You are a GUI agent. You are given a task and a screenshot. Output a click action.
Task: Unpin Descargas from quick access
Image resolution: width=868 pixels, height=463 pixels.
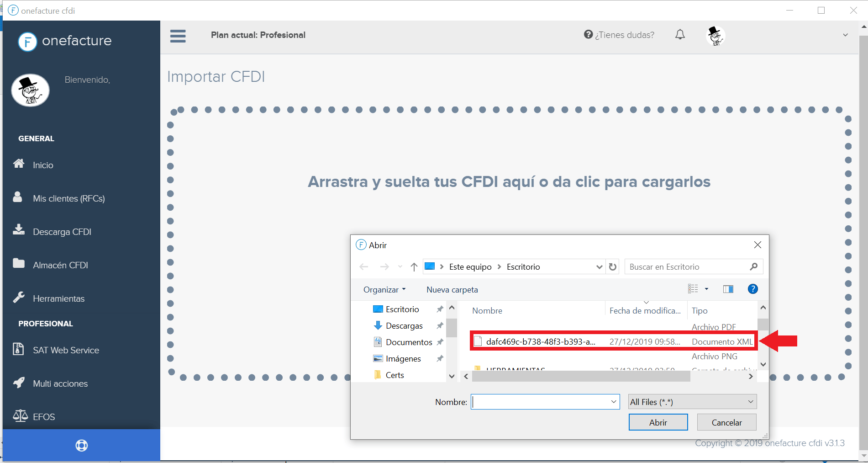439,325
